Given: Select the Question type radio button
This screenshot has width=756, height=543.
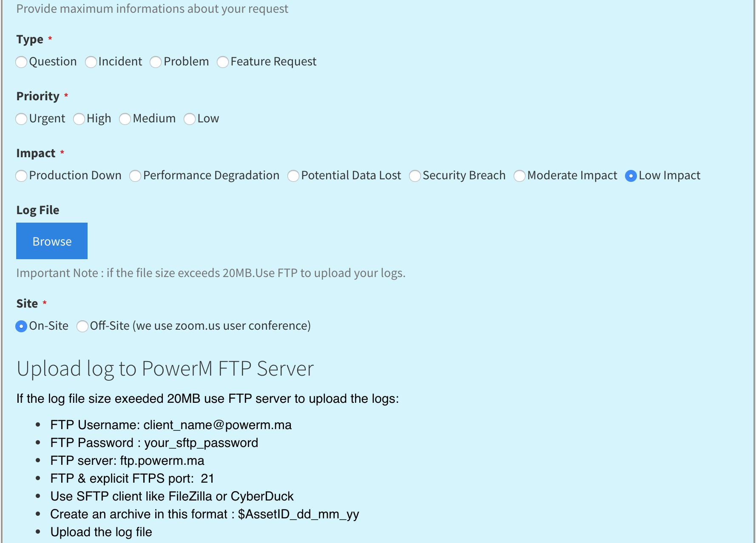Looking at the screenshot, I should click(21, 62).
